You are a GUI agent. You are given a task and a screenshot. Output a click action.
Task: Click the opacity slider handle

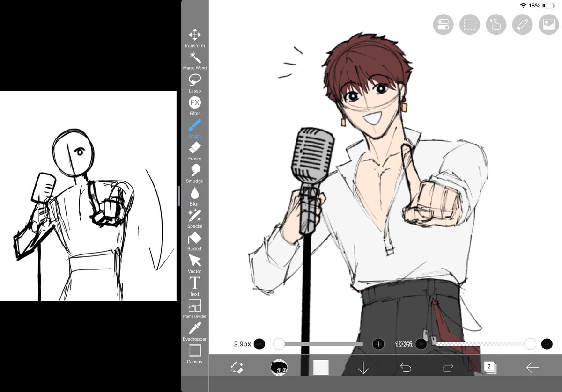pos(530,344)
